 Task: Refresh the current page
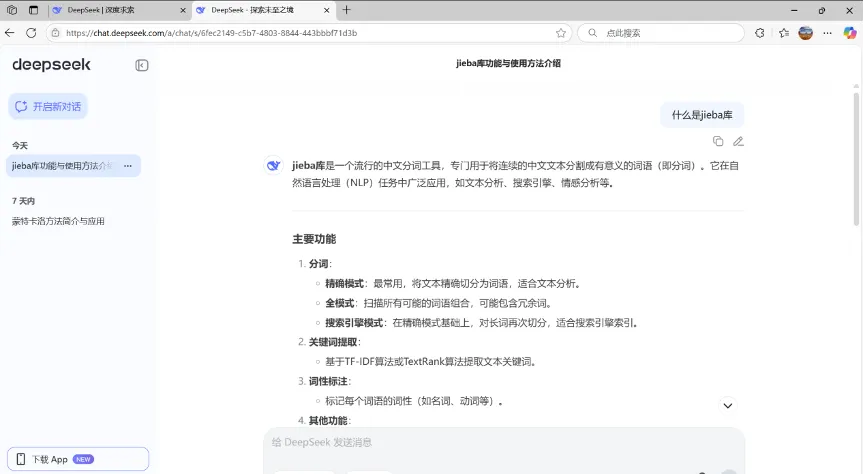pos(31,33)
